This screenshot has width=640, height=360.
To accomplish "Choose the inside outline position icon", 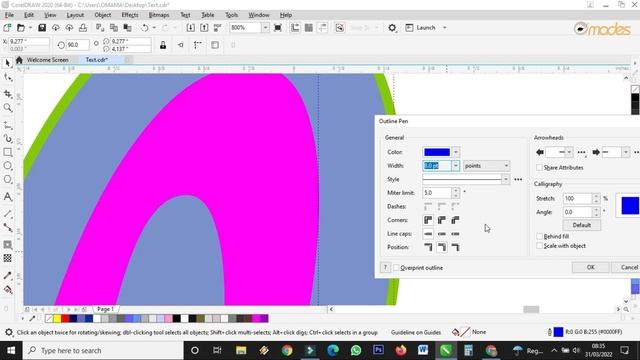I will 455,247.
